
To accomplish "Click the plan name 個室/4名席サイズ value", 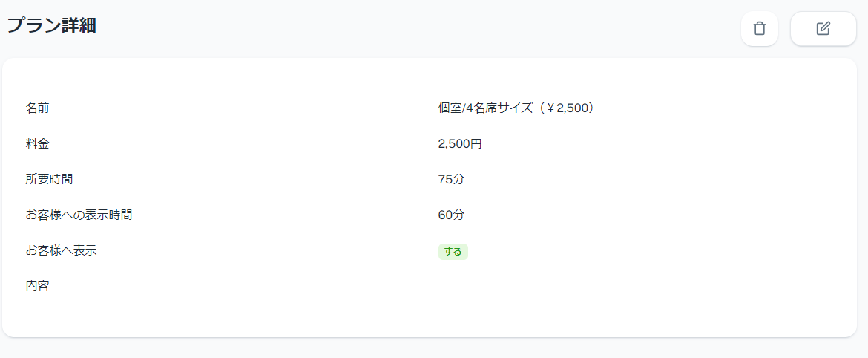I will coord(486,108).
